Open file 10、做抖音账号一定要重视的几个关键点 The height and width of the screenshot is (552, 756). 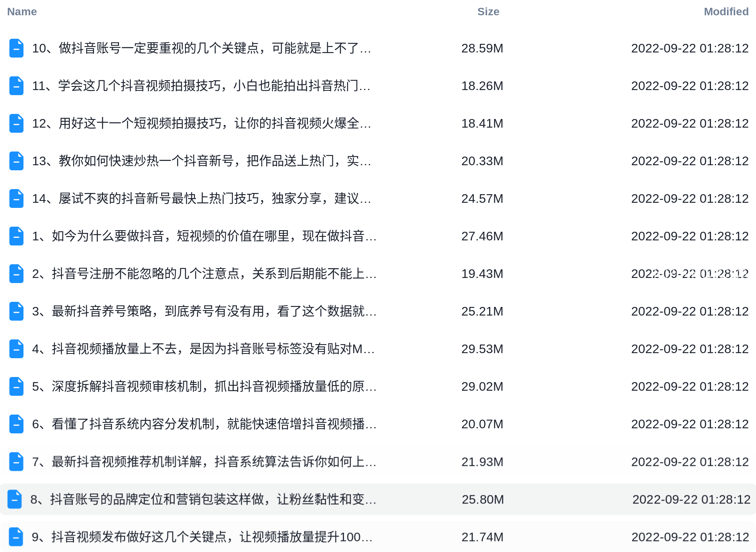202,48
